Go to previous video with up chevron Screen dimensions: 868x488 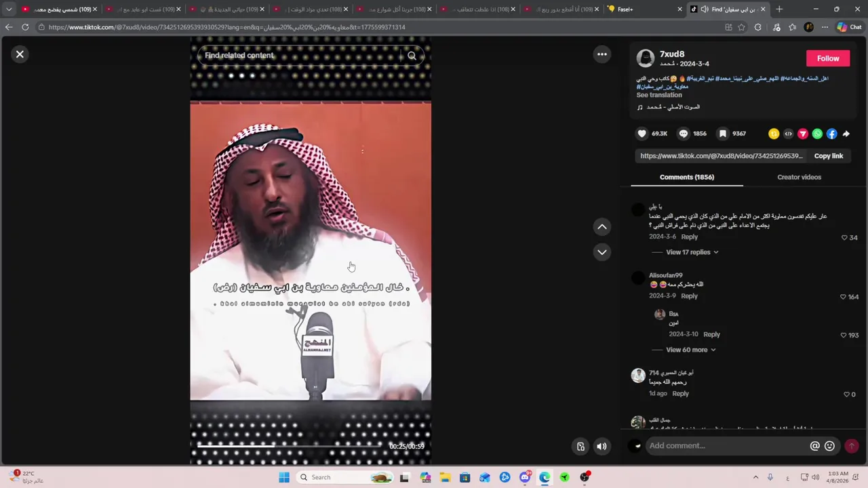click(x=601, y=227)
